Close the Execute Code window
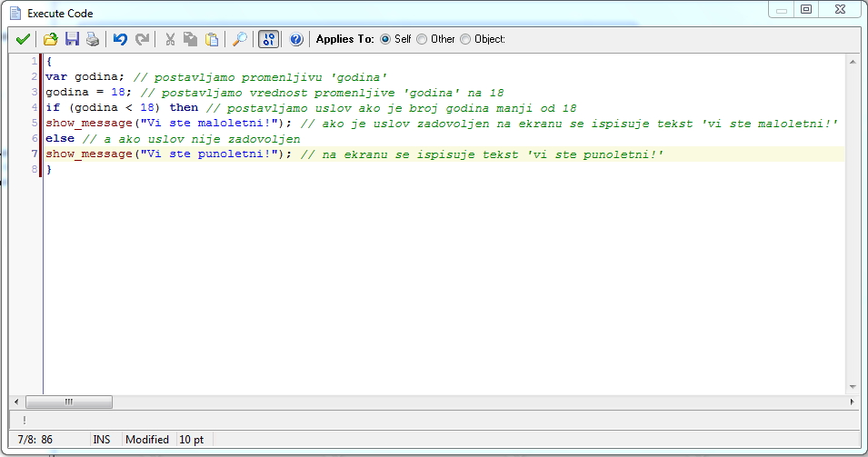 [840, 9]
